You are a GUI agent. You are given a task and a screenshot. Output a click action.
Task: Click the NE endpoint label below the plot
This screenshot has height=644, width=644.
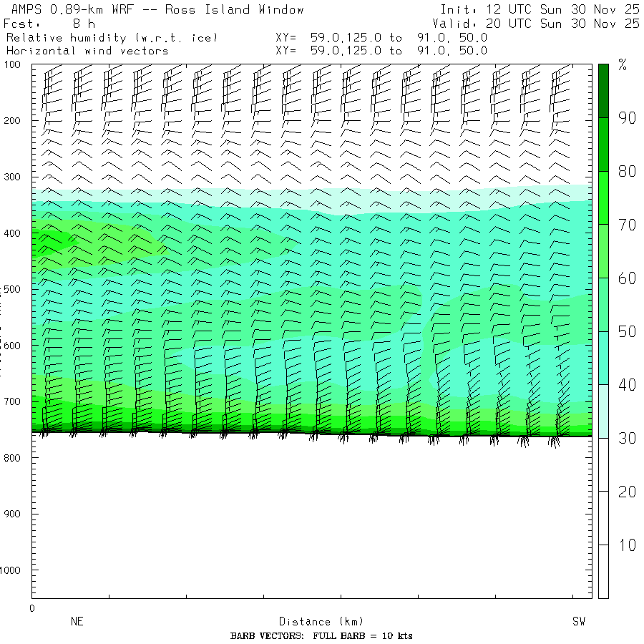coord(77,622)
